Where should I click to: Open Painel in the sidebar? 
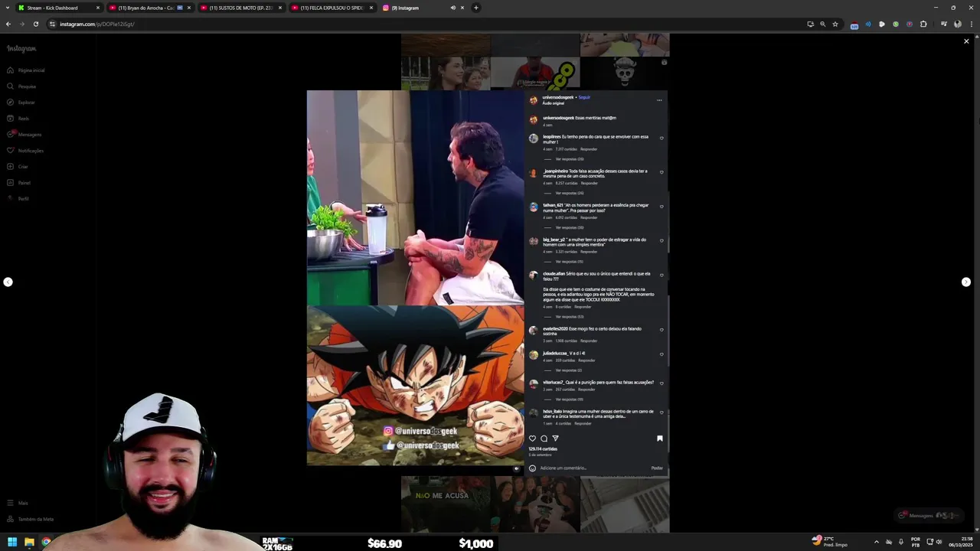(x=19, y=183)
